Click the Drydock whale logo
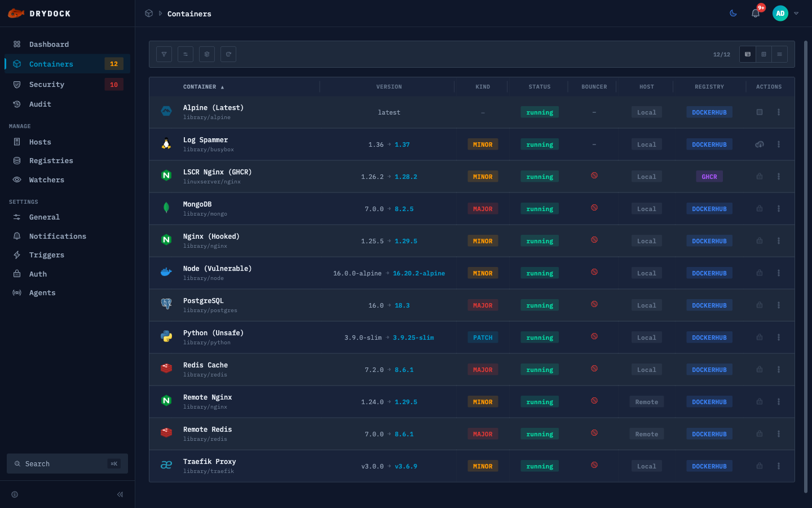 (x=16, y=14)
